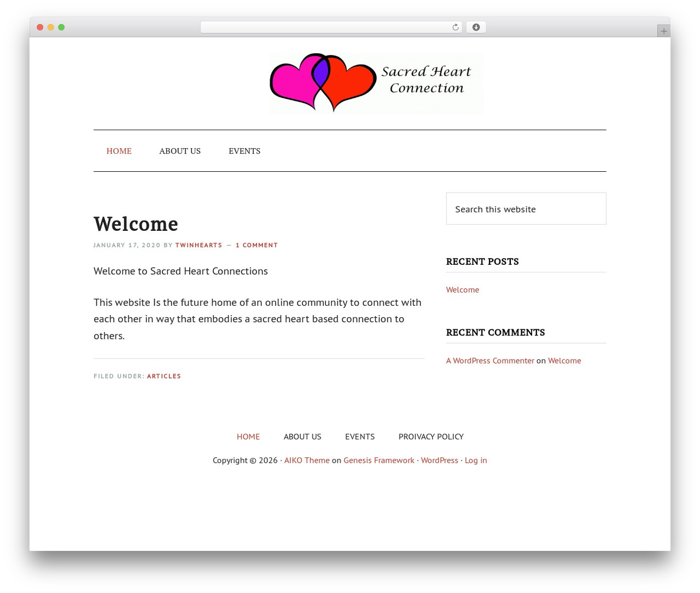Open Events in the main navigation
The height and width of the screenshot is (593, 700).
pos(244,151)
